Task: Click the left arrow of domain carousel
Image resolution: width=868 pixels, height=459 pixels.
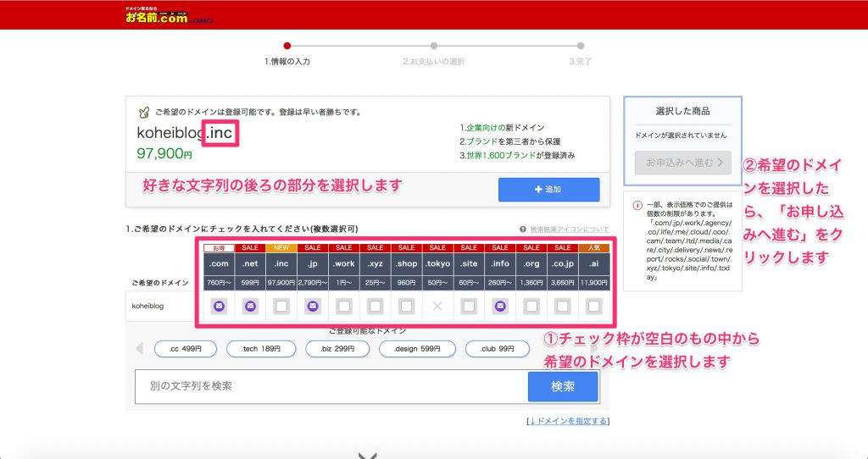Action: point(140,349)
